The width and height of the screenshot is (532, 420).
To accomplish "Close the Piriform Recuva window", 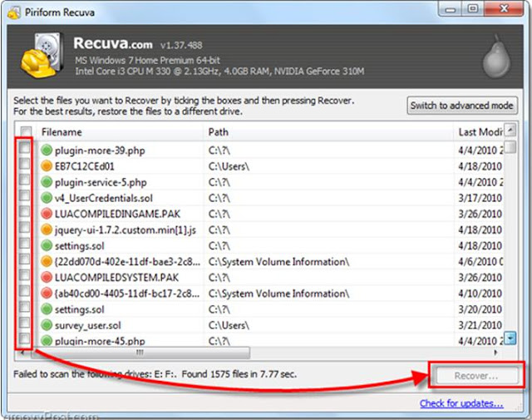I will 504,8.
